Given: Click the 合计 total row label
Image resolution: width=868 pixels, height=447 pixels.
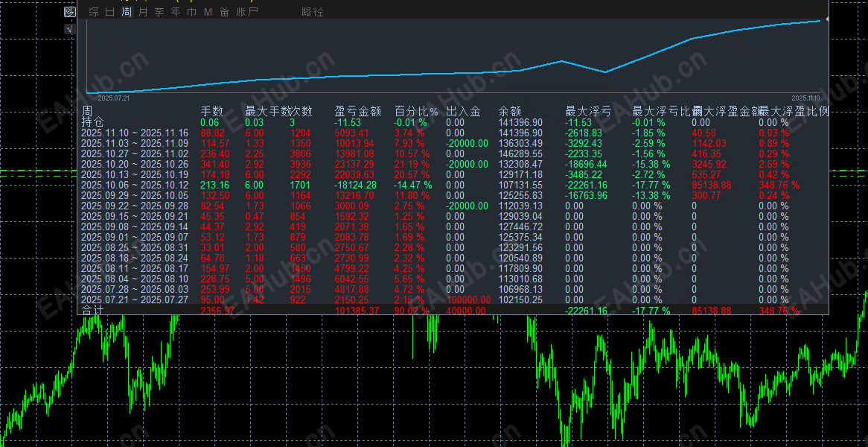Looking at the screenshot, I should pyautogui.click(x=92, y=310).
